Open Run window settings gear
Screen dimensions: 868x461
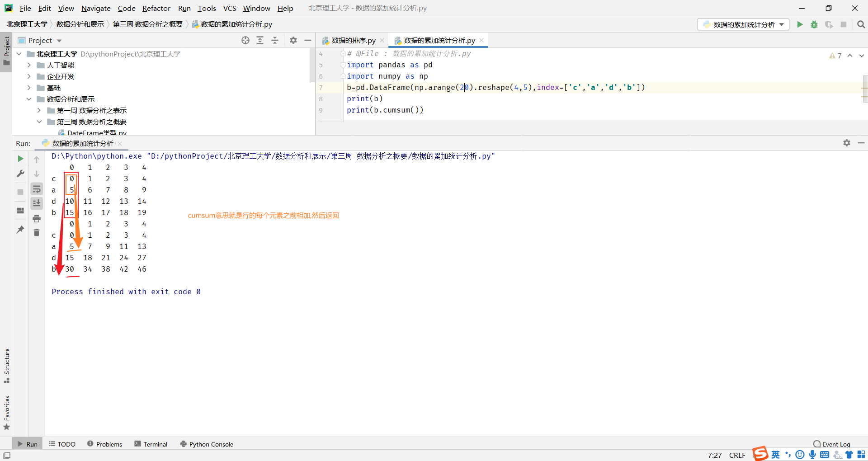(847, 143)
